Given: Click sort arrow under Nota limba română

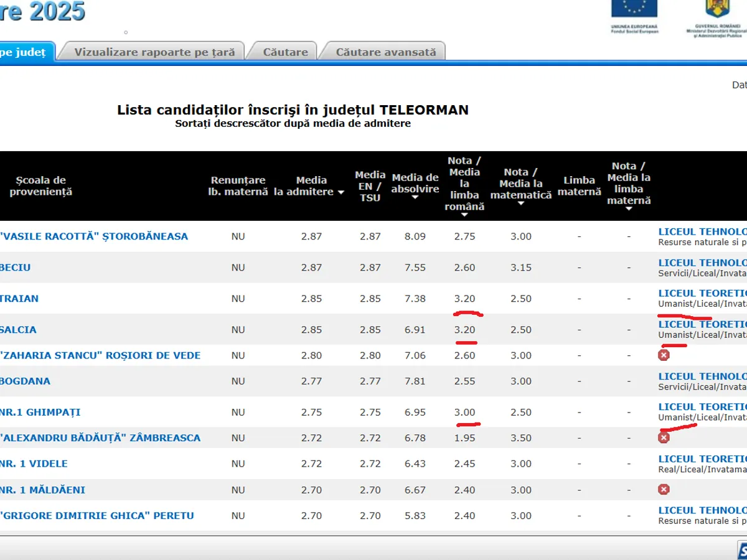Looking at the screenshot, I should click(x=464, y=215).
